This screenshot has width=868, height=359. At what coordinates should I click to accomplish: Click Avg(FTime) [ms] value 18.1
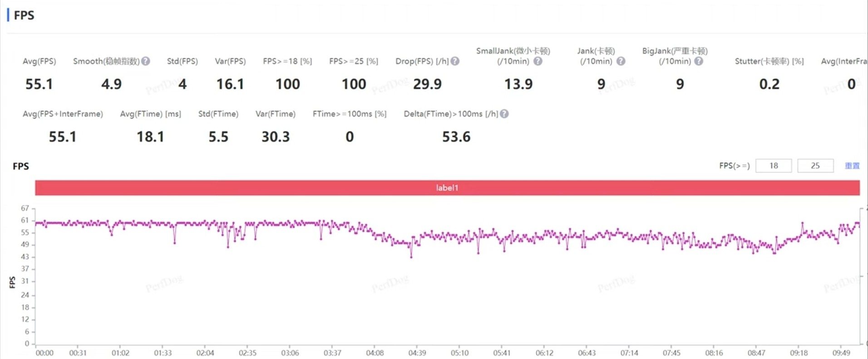click(150, 137)
